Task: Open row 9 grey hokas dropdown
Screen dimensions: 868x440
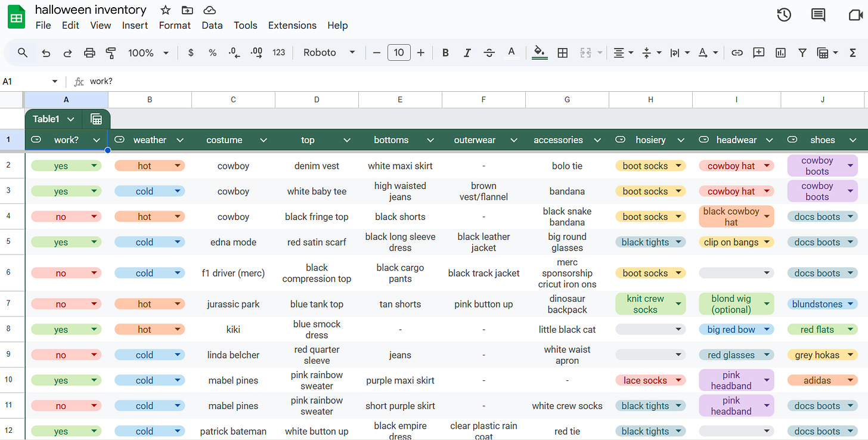Action: click(x=849, y=355)
